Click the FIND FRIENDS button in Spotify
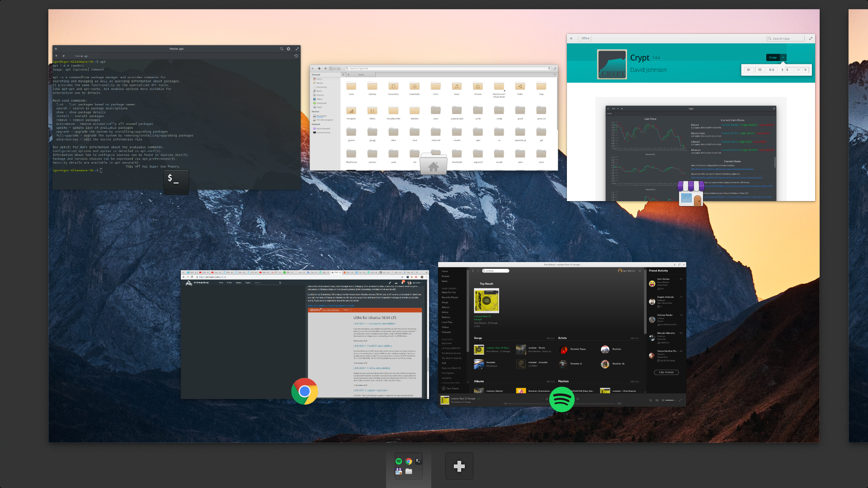Viewport: 868px width, 488px height. point(666,372)
